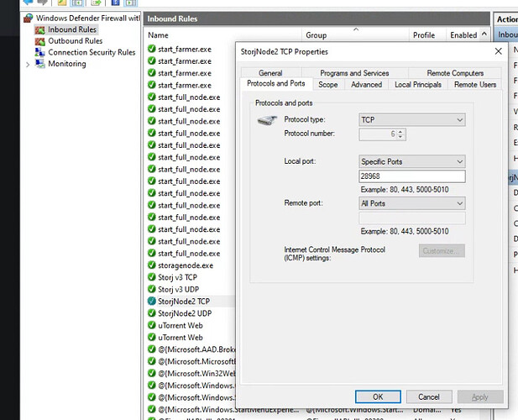Open the Advanced tab
Screen dimensions: 518x420
(366, 84)
